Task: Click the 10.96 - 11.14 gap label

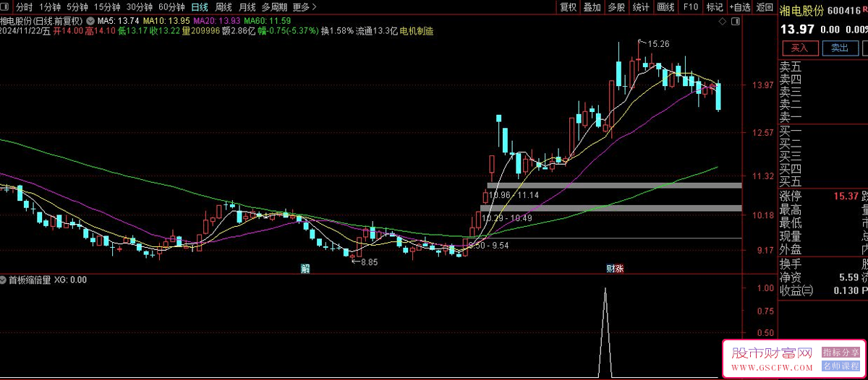Action: pyautogui.click(x=514, y=195)
